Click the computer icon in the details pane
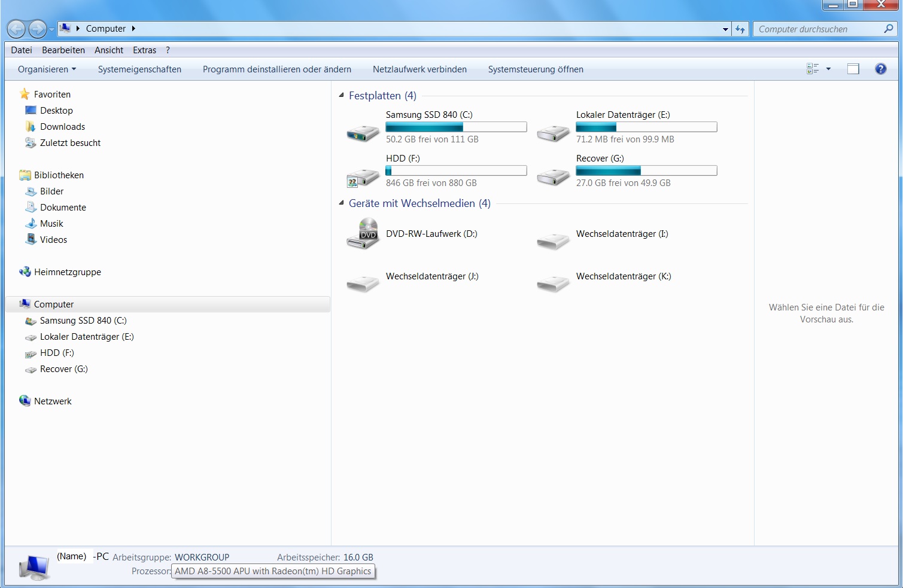The width and height of the screenshot is (903, 588). pyautogui.click(x=34, y=567)
